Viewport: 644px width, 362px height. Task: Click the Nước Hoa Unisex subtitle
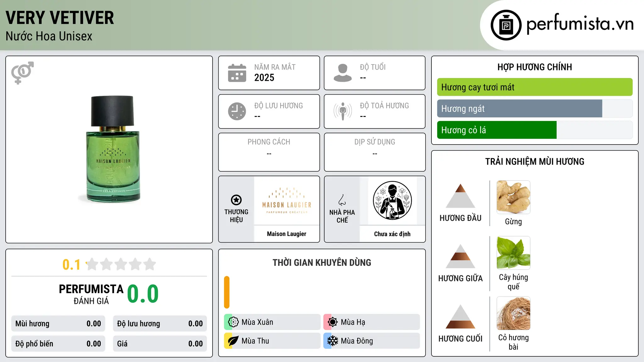pos(49,36)
